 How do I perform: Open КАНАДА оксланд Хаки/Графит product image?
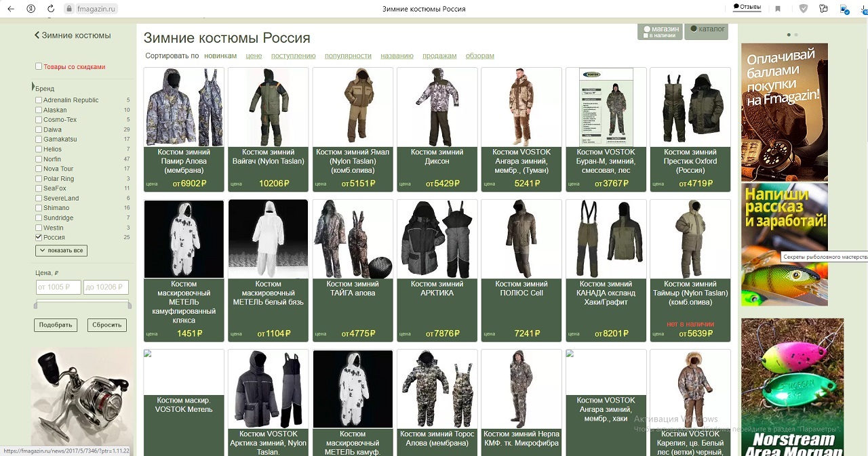click(606, 239)
